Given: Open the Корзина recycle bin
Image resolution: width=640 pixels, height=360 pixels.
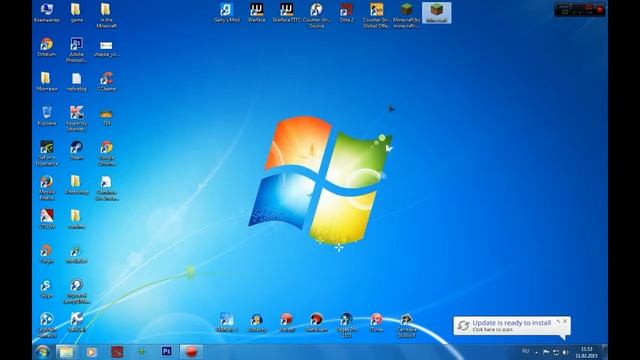Looking at the screenshot, I should coord(47,116).
